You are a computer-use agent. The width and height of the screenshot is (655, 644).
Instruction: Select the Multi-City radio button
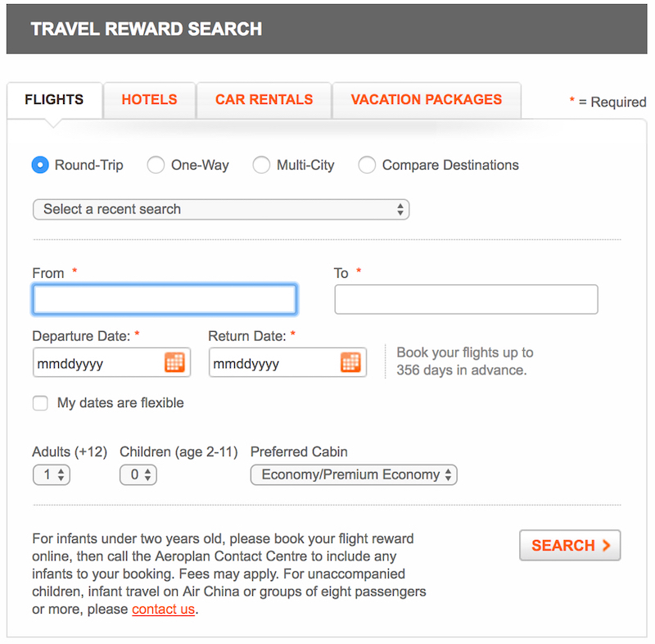click(x=261, y=165)
